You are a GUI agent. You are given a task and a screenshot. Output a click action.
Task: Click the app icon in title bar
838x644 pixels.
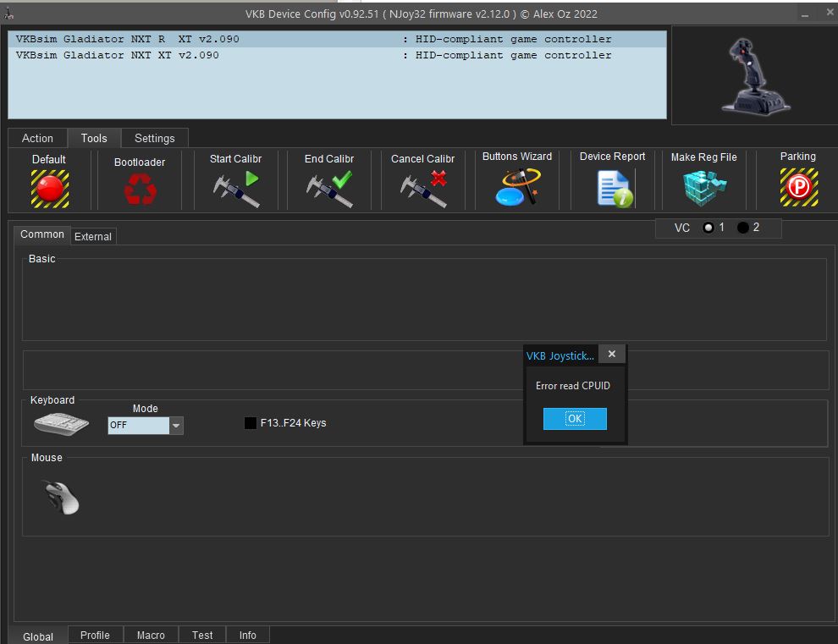(x=8, y=14)
